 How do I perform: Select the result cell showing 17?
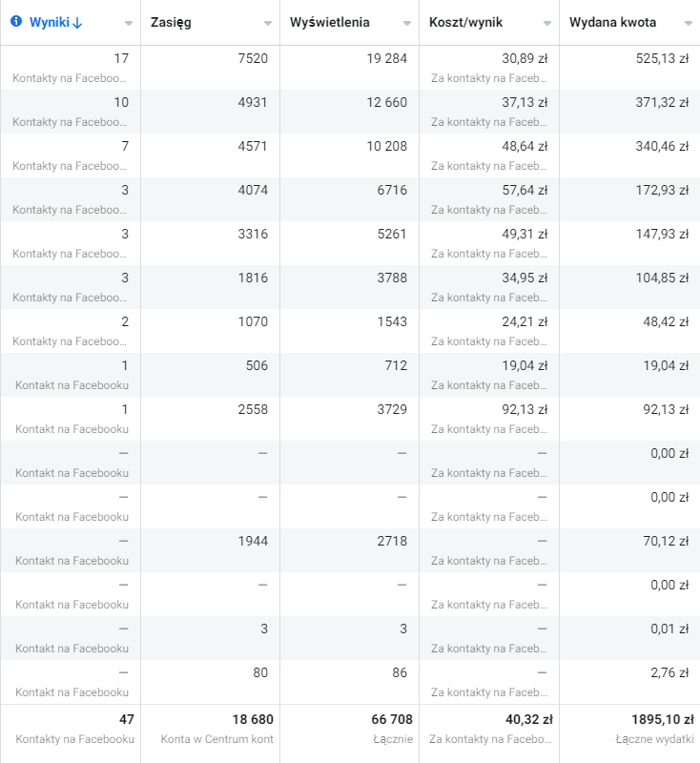[x=120, y=58]
